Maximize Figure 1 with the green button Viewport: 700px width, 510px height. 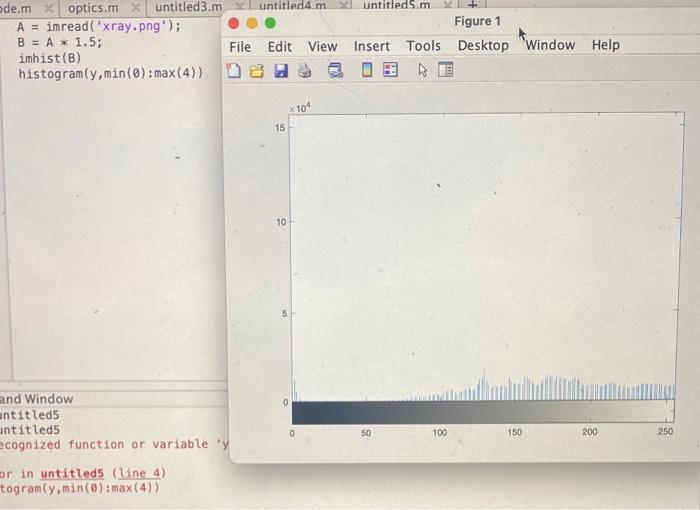coord(270,23)
